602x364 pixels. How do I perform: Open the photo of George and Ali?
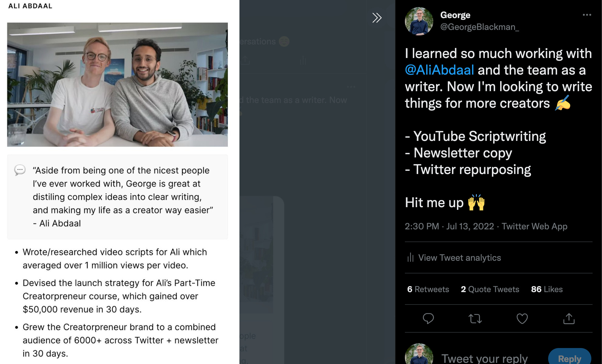click(117, 85)
